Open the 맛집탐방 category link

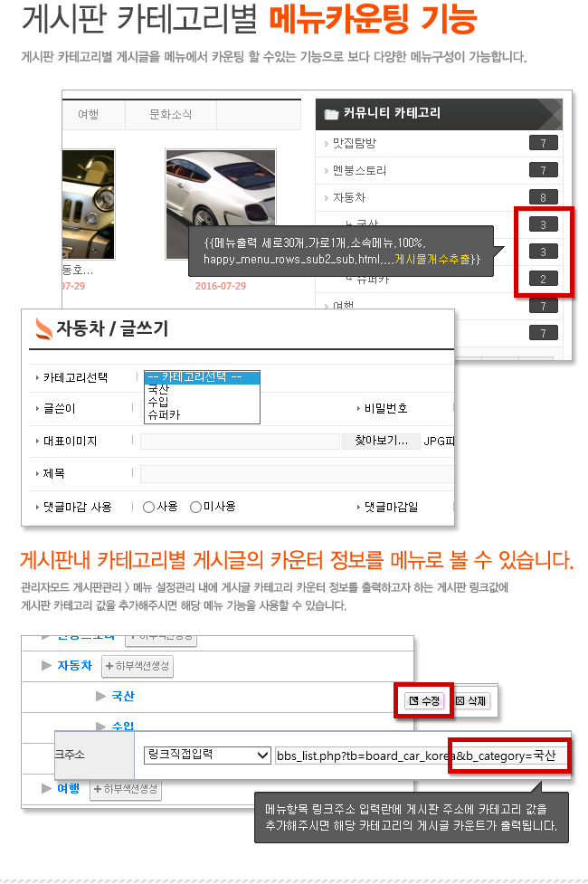click(354, 143)
